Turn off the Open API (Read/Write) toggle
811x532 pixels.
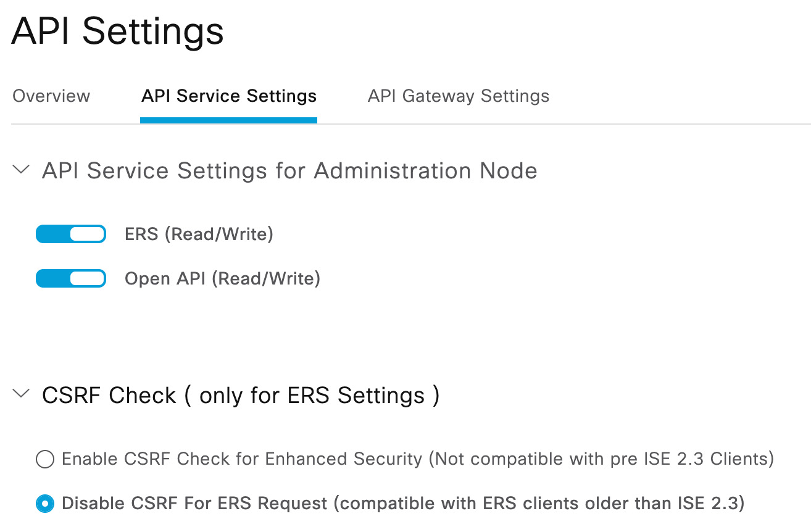click(71, 279)
